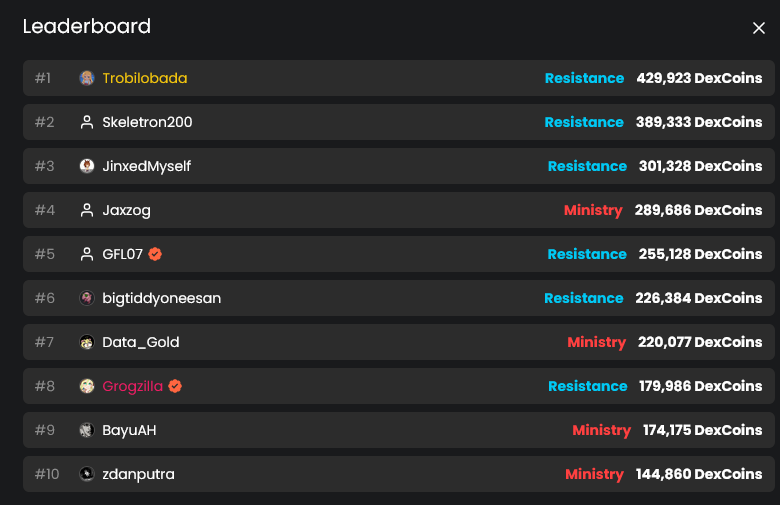Click Skeletron200's default profile icon

pyautogui.click(x=87, y=122)
